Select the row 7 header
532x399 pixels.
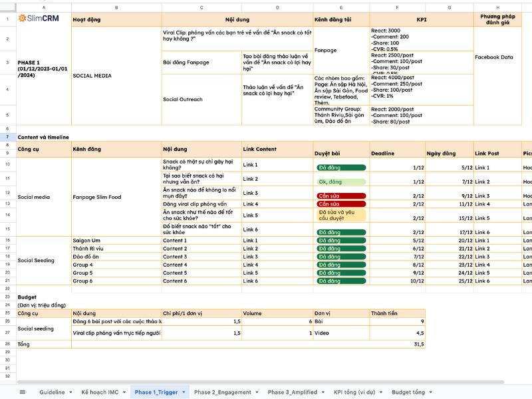point(8,137)
